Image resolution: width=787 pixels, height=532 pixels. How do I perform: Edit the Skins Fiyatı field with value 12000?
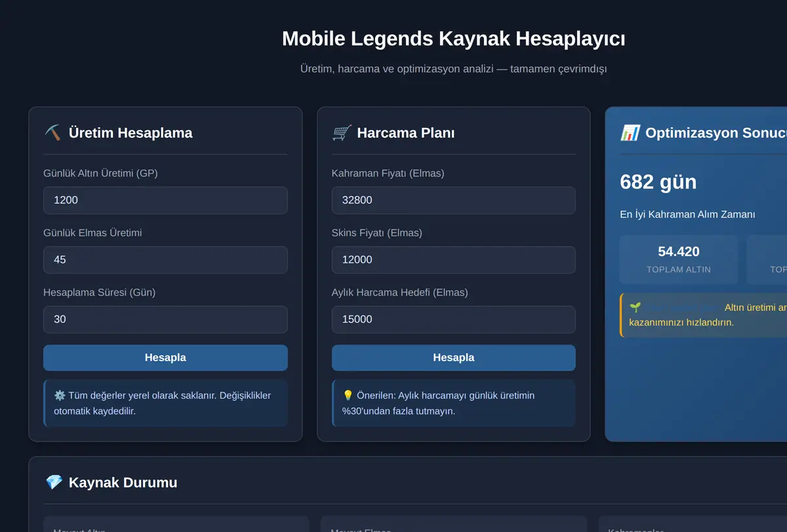(x=453, y=260)
